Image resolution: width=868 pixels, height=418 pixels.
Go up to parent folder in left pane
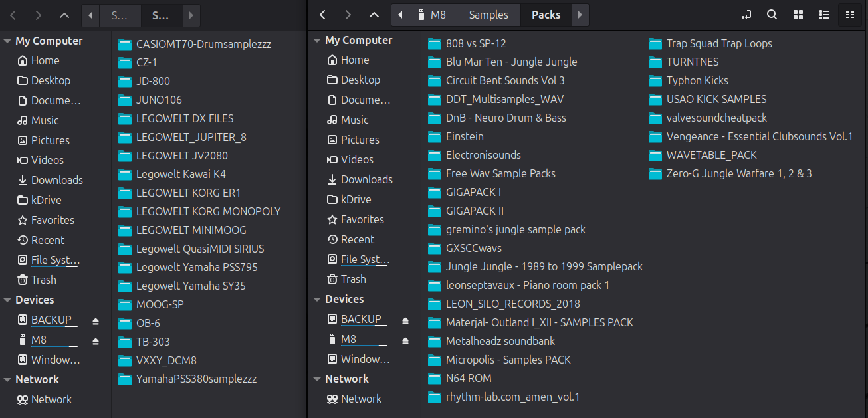point(64,15)
